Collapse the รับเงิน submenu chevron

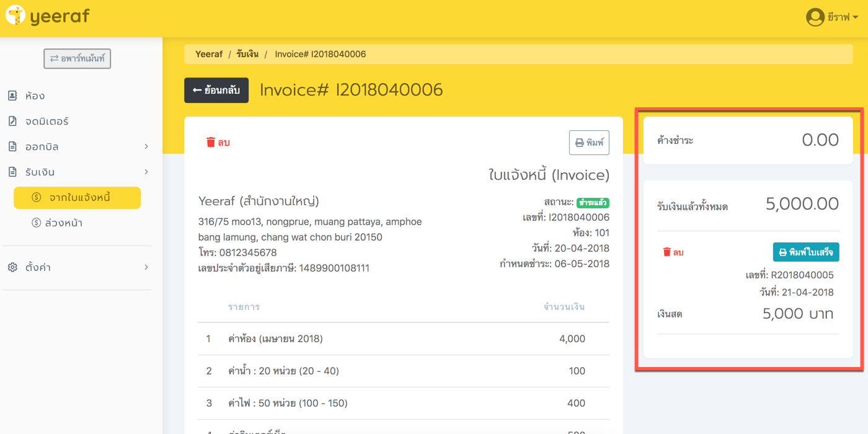click(x=146, y=172)
